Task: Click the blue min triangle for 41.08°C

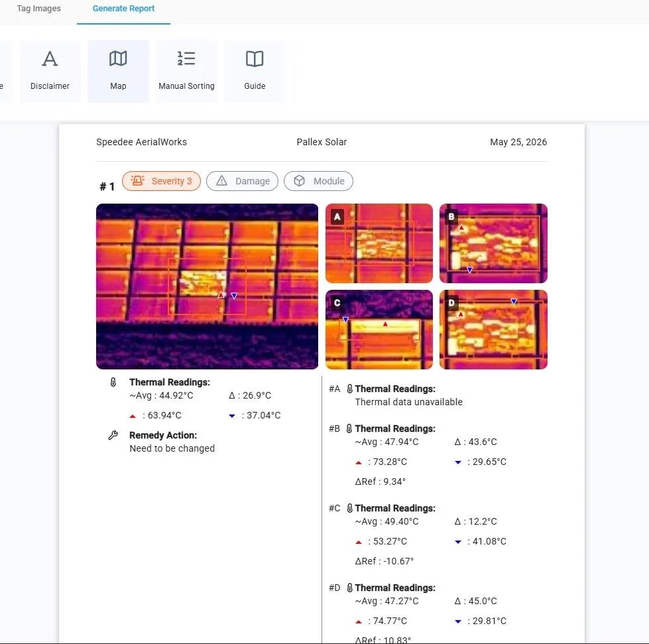Action: tap(458, 542)
